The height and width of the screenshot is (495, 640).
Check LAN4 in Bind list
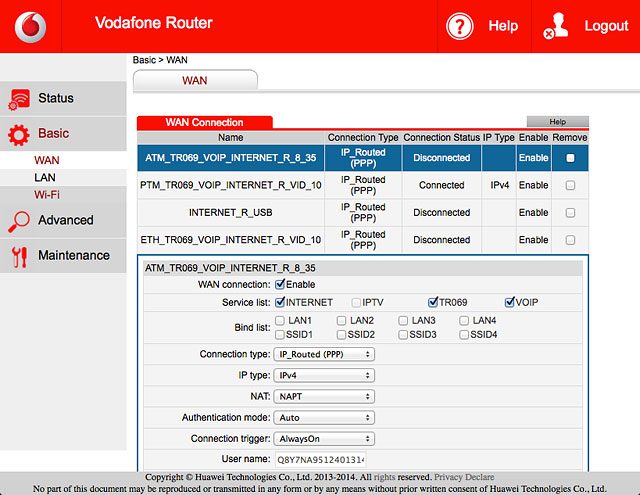(x=464, y=320)
